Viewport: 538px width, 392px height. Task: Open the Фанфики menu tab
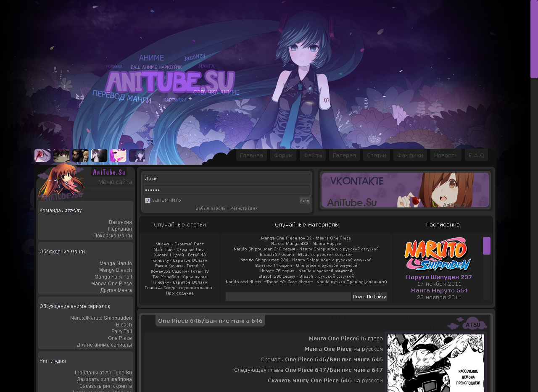click(x=410, y=155)
